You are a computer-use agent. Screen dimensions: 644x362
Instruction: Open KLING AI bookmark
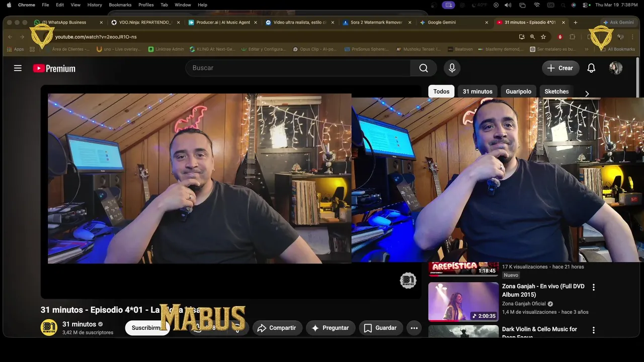(213, 49)
